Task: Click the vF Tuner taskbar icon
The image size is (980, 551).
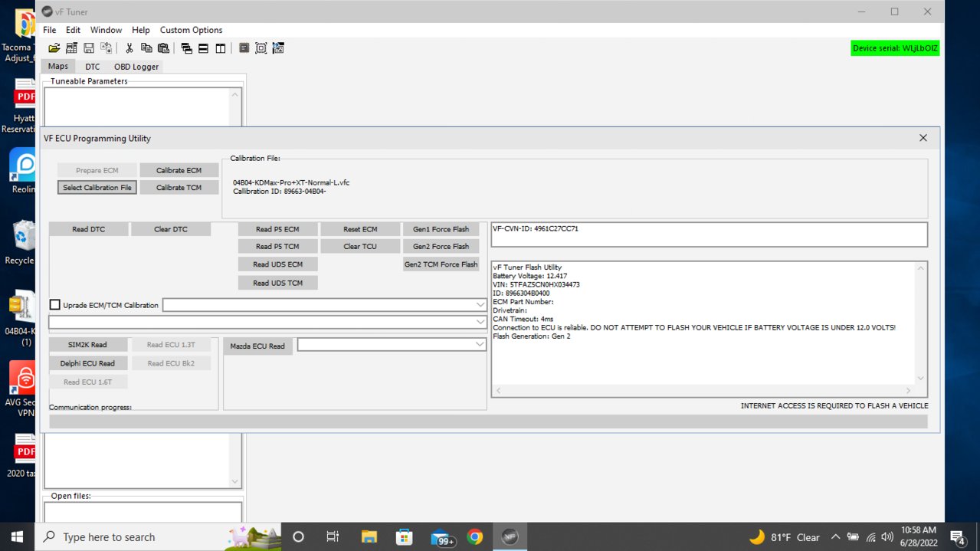Action: click(510, 536)
